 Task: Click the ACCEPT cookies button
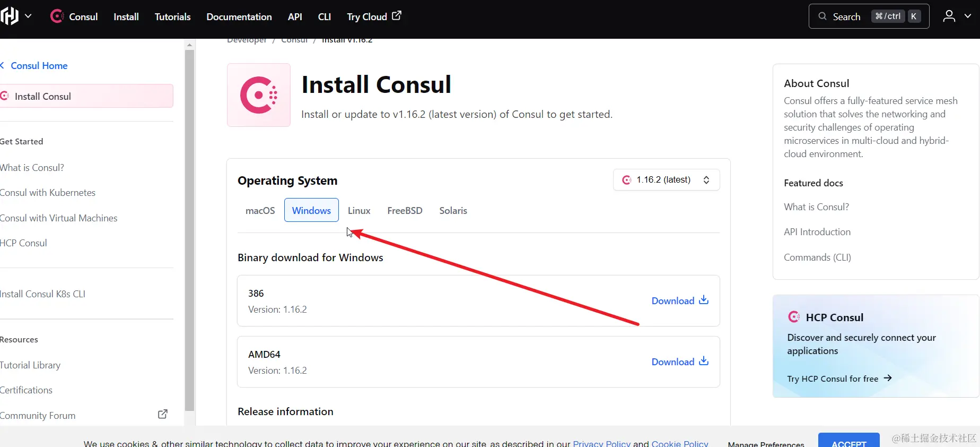(848, 441)
